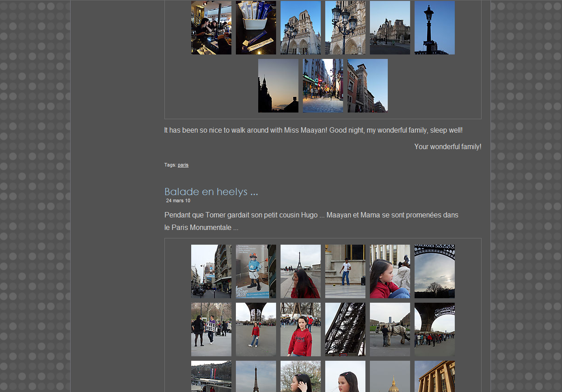The width and height of the screenshot is (562, 392).
Task: Open the red brick tower building photo
Action: (x=367, y=86)
